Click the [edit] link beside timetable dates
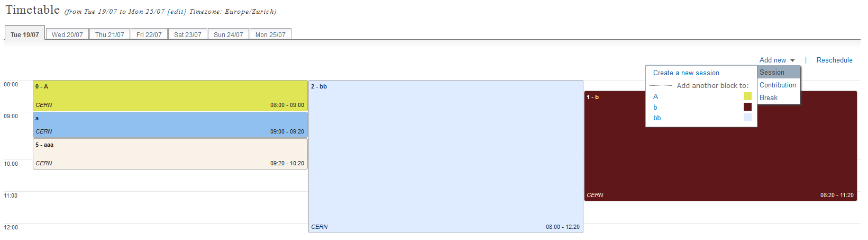The height and width of the screenshot is (240, 868). 177,12
